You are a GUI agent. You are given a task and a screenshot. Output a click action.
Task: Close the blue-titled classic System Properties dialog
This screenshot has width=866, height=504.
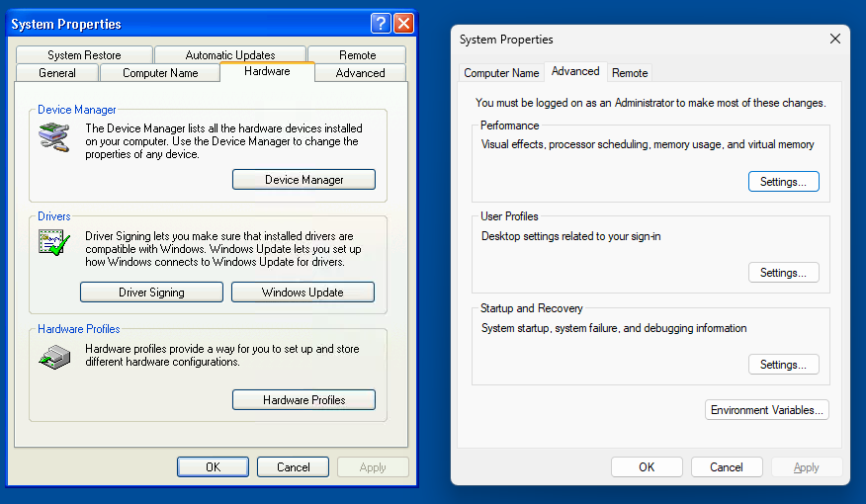(x=403, y=24)
